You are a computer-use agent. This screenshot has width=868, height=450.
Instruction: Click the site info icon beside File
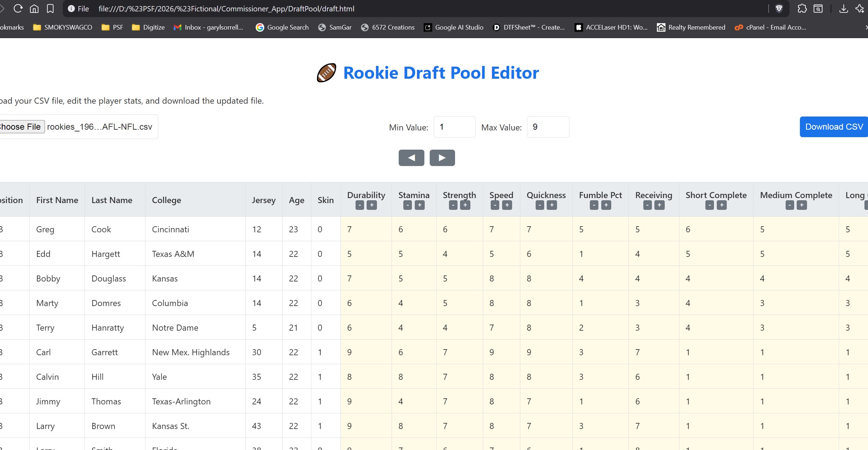(x=71, y=9)
